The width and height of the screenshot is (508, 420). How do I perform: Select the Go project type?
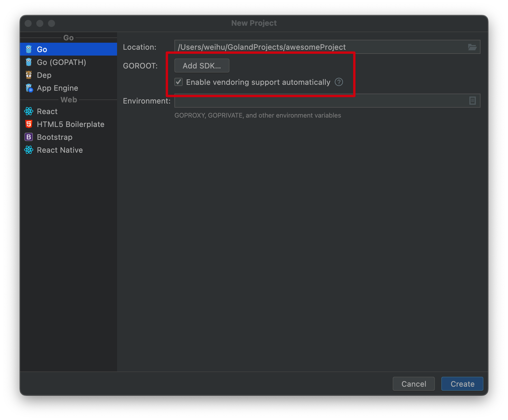tap(68, 49)
